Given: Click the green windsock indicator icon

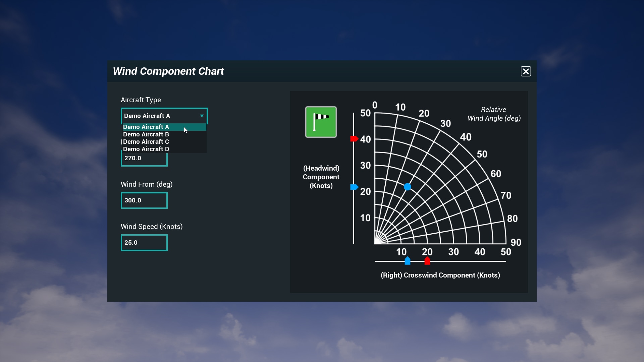Looking at the screenshot, I should tap(320, 122).
